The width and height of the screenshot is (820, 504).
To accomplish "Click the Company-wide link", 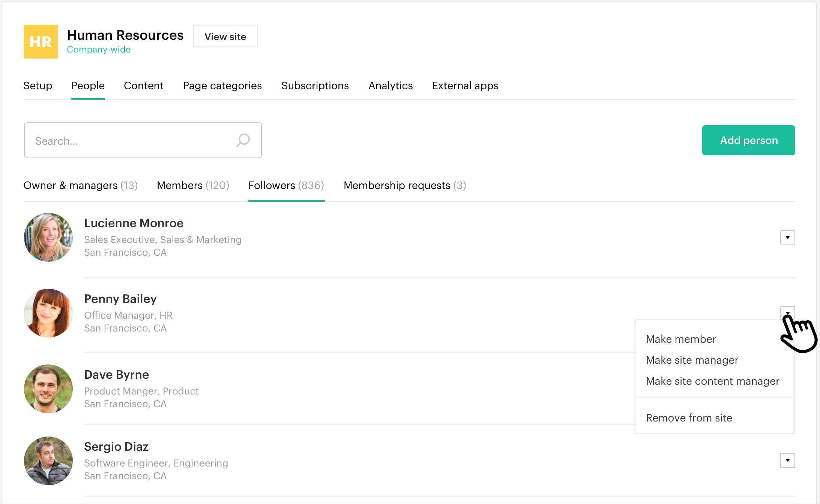I will (x=99, y=49).
